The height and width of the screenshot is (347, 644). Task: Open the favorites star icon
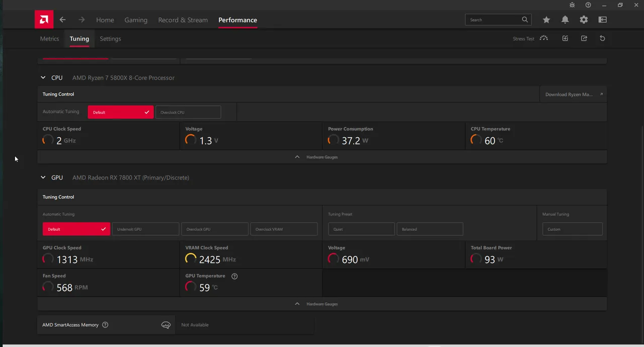546,20
